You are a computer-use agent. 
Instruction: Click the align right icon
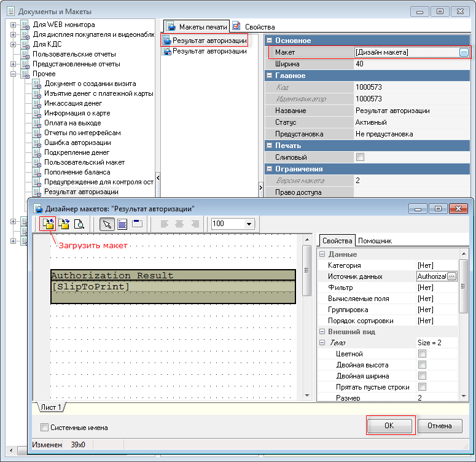pyautogui.click(x=195, y=224)
